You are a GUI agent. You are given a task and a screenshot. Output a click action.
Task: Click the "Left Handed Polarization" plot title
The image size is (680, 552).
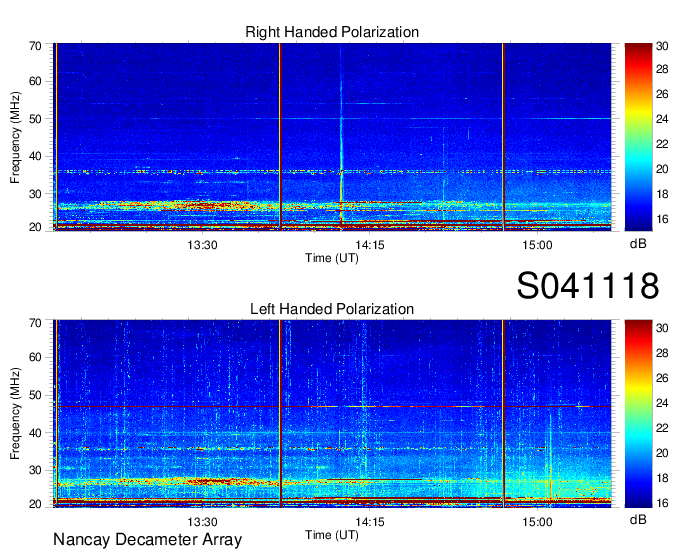[332, 309]
